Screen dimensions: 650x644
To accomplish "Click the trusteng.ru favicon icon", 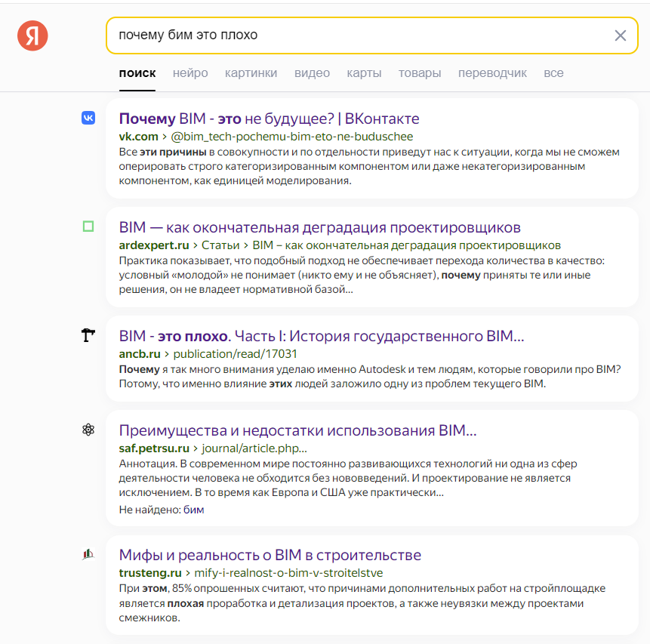I will pyautogui.click(x=88, y=554).
